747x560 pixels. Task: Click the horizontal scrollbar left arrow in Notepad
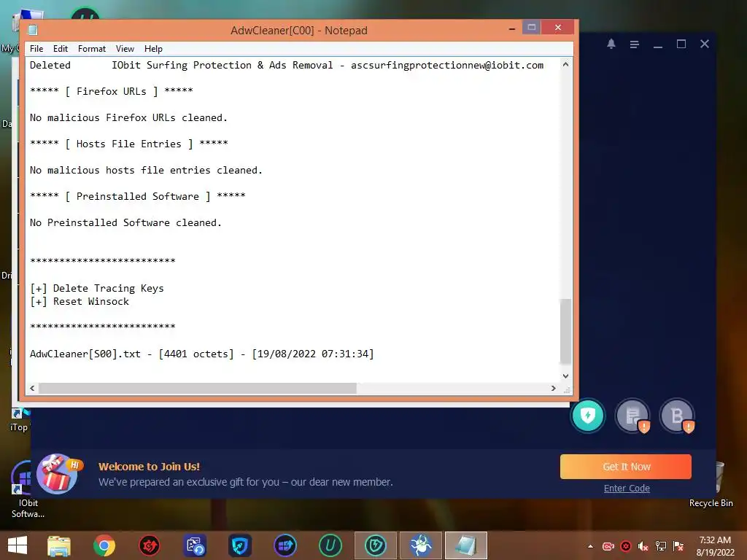(x=32, y=388)
